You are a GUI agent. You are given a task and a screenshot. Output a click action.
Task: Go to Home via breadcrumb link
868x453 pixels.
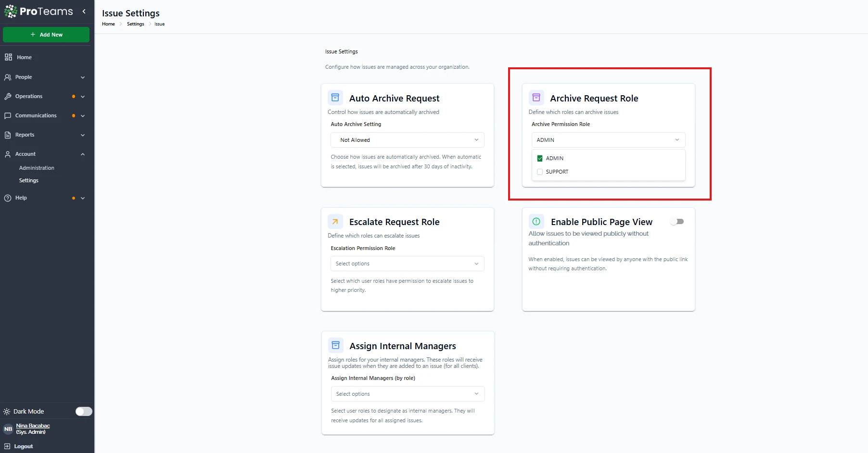[108, 24]
